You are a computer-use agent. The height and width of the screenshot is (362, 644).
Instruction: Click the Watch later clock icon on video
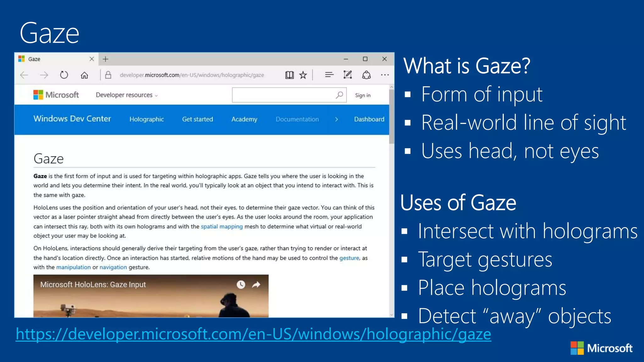pos(241,285)
